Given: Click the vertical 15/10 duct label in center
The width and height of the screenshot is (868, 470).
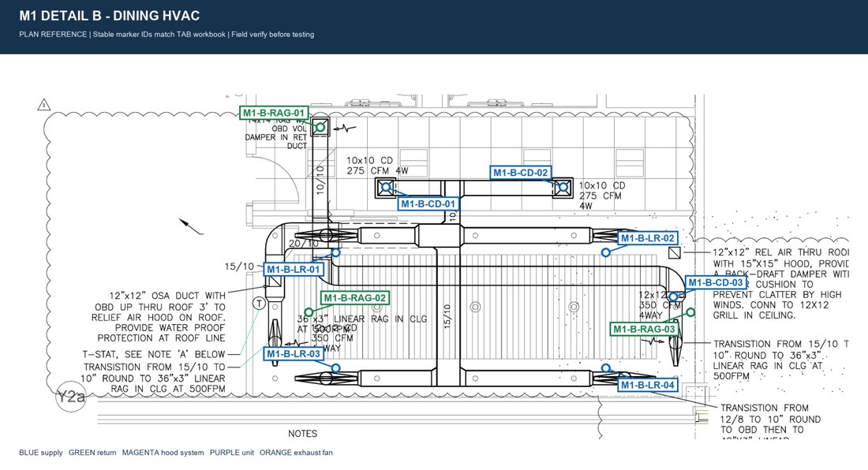Looking at the screenshot, I should pos(447,316).
